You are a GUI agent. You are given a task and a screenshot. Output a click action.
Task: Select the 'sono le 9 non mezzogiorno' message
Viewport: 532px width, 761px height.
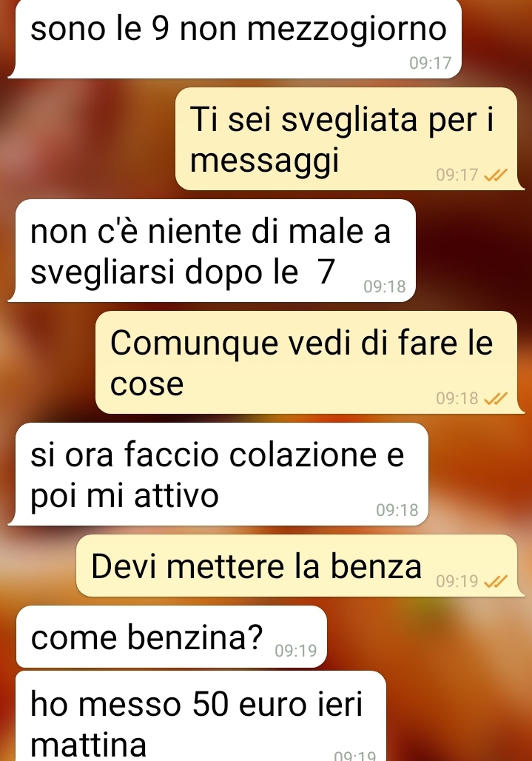[235, 38]
